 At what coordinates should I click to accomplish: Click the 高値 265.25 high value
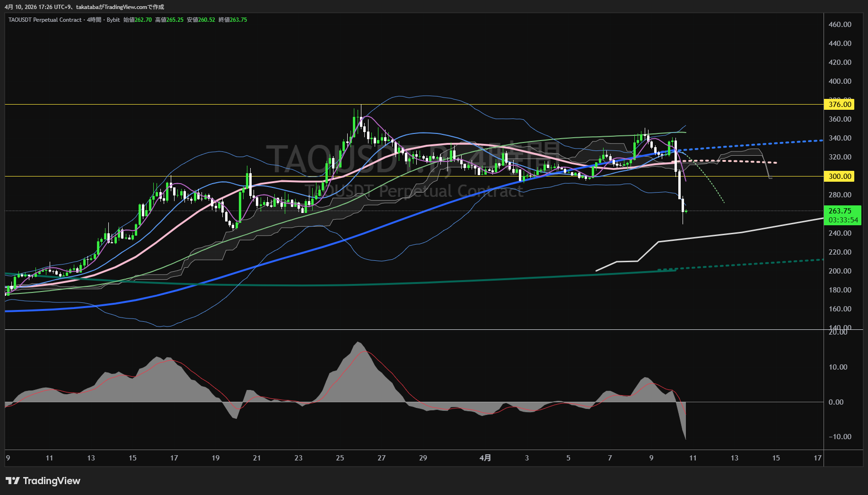(169, 20)
